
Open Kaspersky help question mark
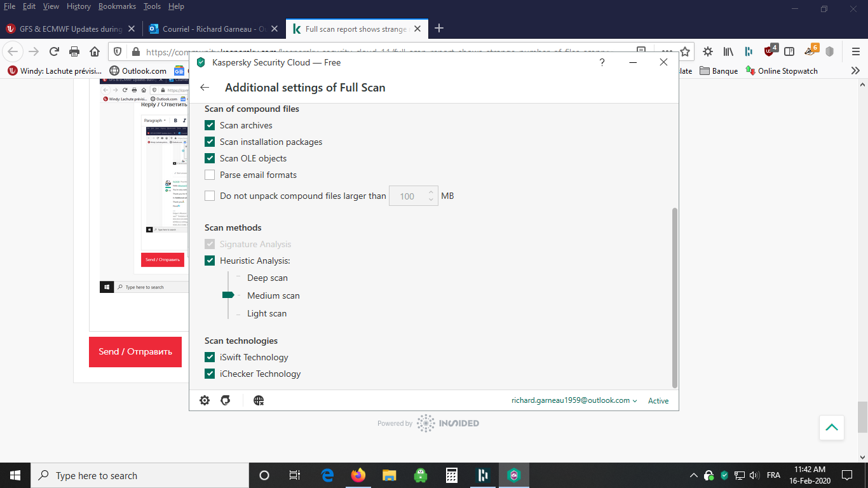point(602,62)
